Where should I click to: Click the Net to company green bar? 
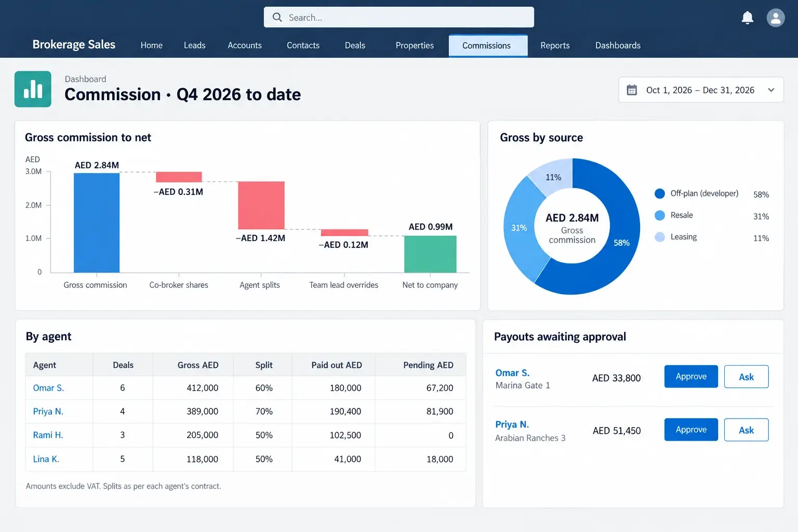[430, 254]
